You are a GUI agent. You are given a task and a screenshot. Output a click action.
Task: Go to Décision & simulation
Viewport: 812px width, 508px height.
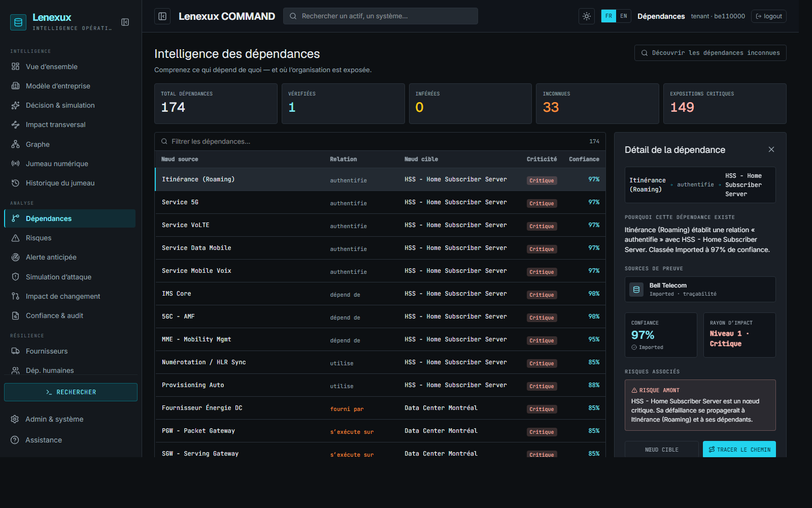tap(70, 105)
